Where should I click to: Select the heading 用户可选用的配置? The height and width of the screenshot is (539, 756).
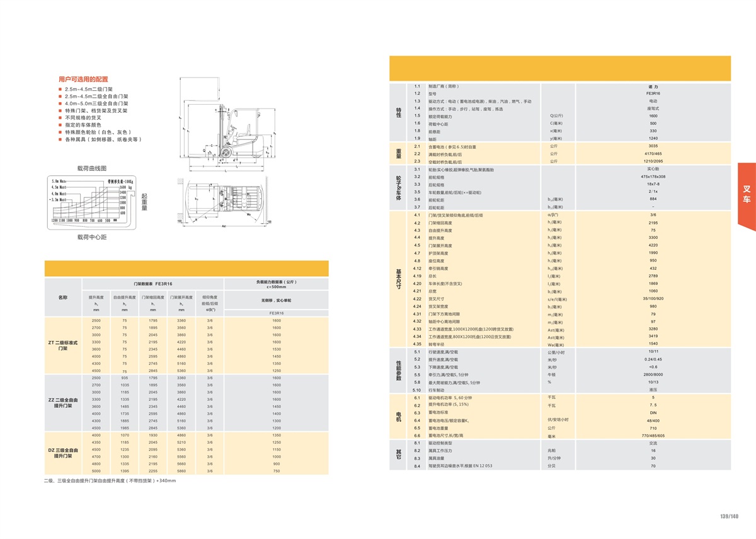(x=83, y=79)
